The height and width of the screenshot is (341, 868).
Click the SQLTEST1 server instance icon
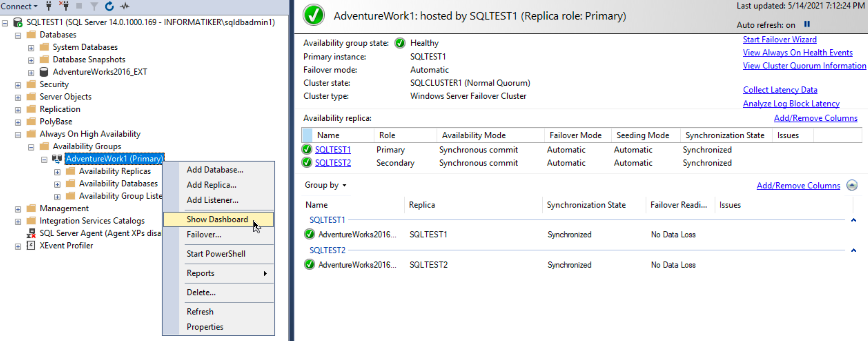(x=18, y=22)
